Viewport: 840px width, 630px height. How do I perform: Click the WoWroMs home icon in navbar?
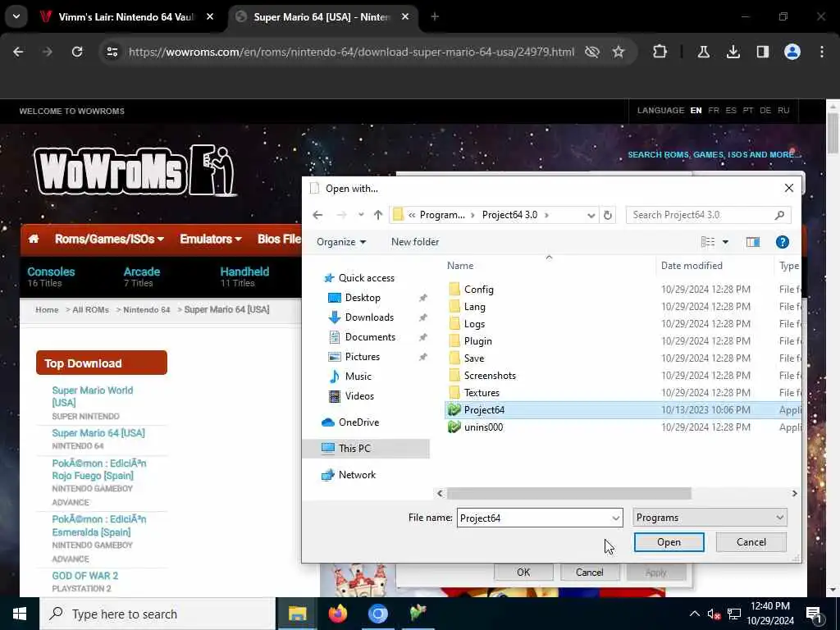point(34,239)
